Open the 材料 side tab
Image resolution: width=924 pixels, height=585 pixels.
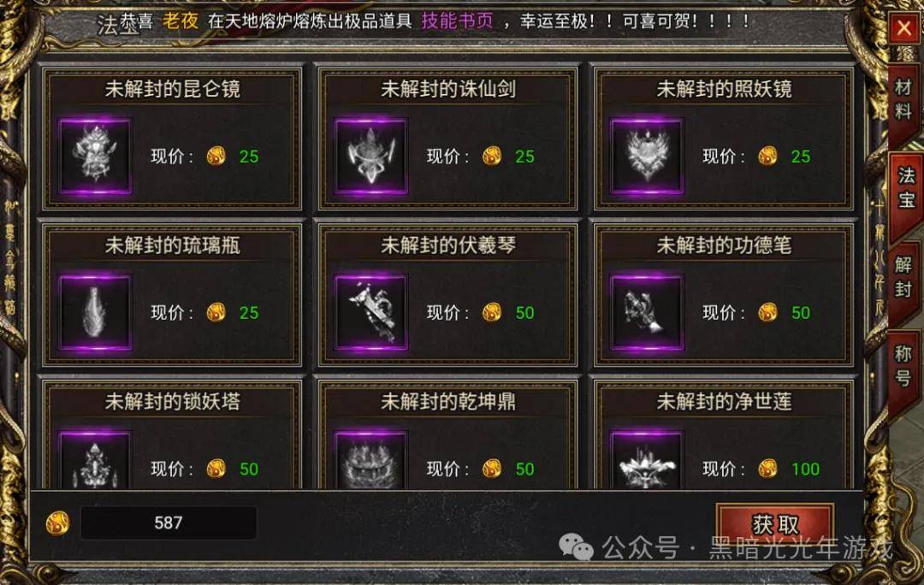[903, 99]
